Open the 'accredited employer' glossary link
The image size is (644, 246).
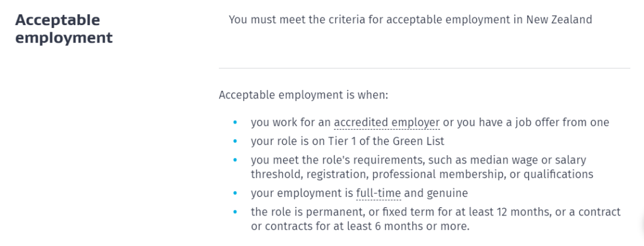[x=387, y=122]
